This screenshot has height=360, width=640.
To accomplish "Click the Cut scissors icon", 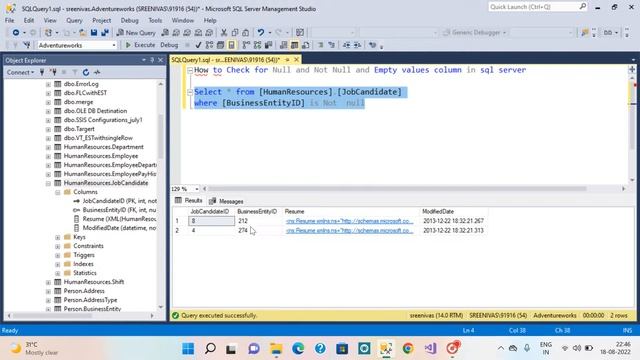I will [x=224, y=33].
